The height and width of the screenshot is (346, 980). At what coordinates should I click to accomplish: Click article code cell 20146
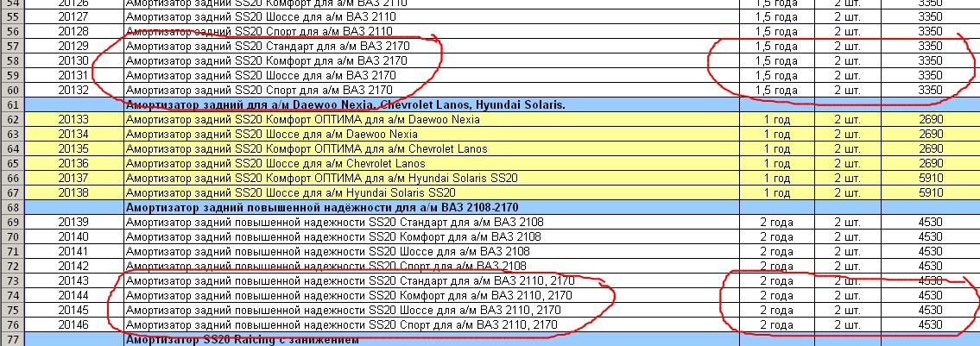pyautogui.click(x=73, y=324)
